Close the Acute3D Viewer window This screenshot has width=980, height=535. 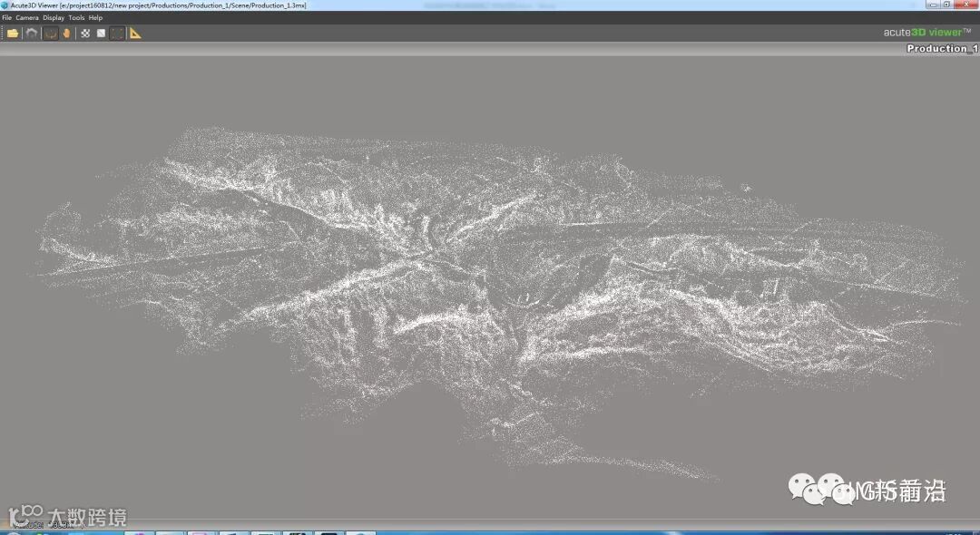[966, 5]
